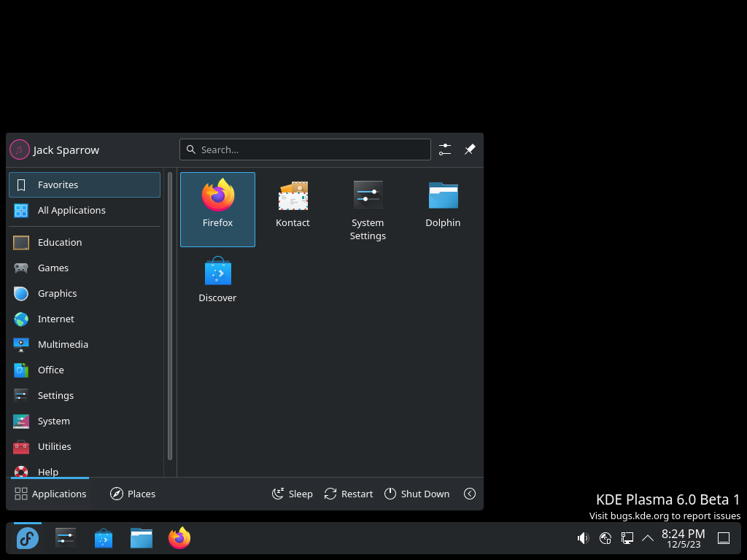Click the Restart button
The height and width of the screenshot is (560, 747).
click(x=348, y=494)
